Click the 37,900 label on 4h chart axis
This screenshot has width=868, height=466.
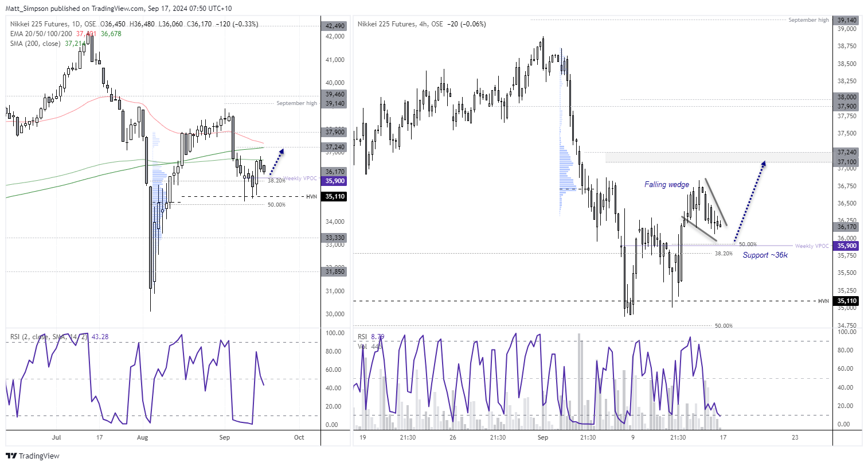coord(847,106)
